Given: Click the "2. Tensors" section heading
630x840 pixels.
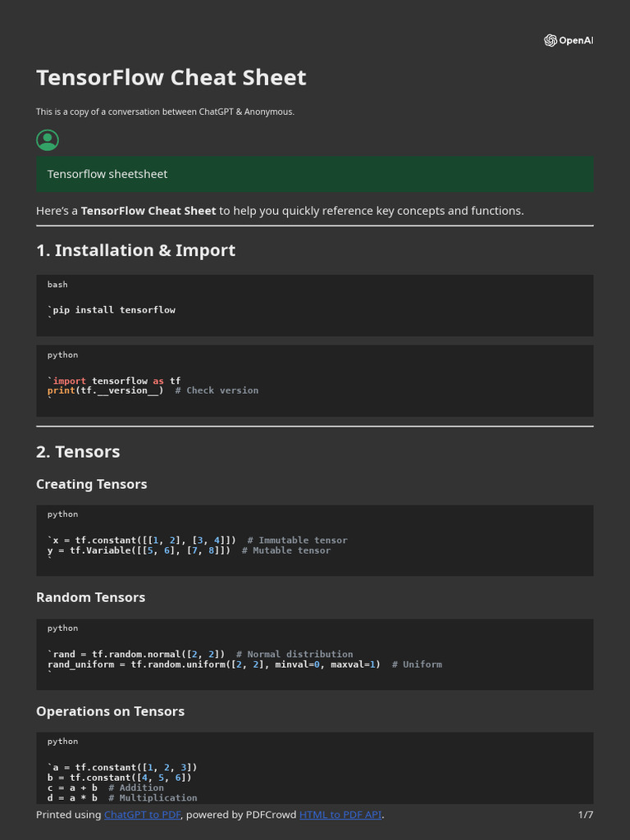Looking at the screenshot, I should tap(78, 451).
